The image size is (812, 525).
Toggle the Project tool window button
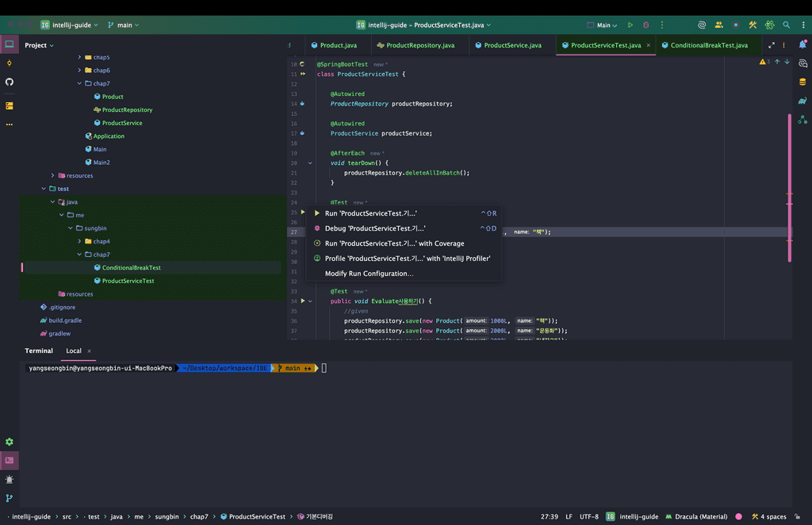click(x=10, y=44)
